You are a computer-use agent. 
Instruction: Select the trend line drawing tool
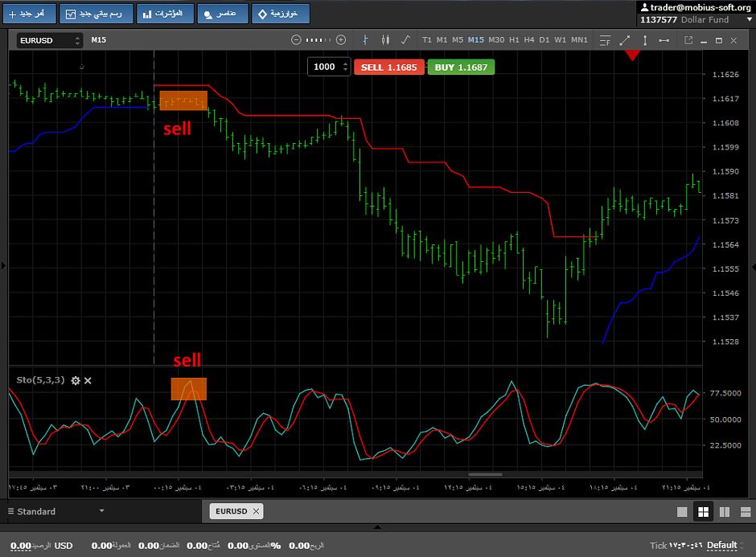(625, 40)
